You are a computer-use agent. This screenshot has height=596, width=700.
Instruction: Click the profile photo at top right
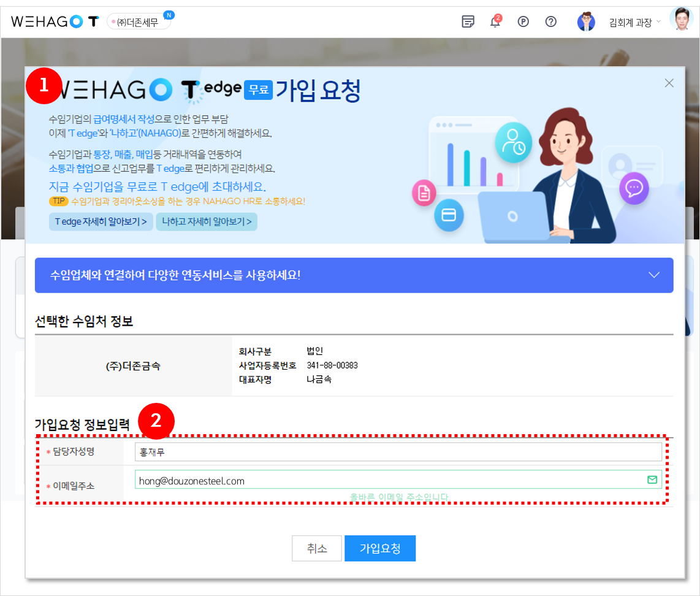pyautogui.click(x=681, y=21)
